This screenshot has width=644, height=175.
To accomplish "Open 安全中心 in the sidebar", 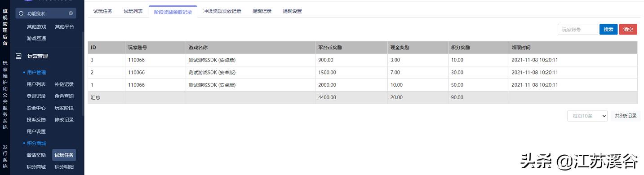I will pyautogui.click(x=36, y=108).
